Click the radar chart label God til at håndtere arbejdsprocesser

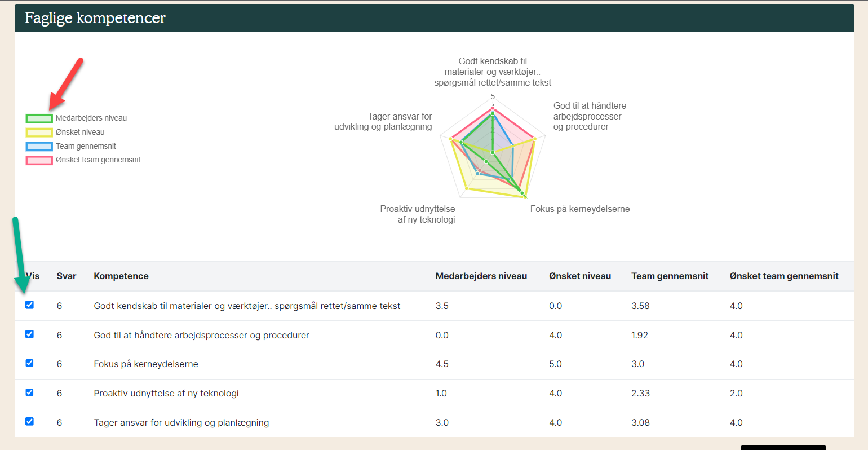coord(590,116)
